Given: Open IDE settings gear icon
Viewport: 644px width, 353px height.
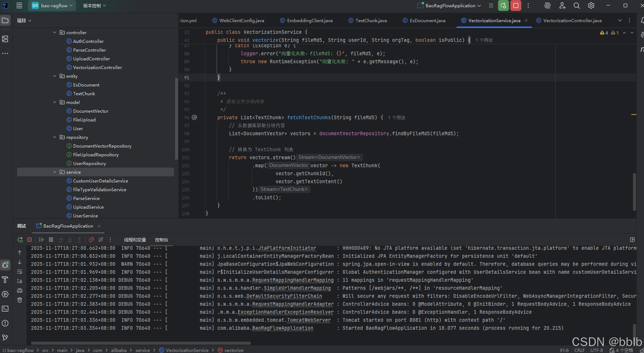Looking at the screenshot, I should coord(591,5).
